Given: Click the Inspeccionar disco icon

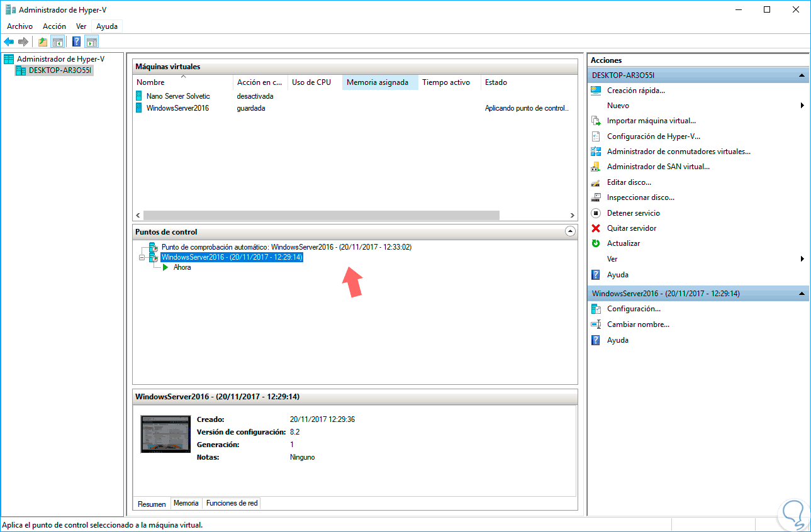Looking at the screenshot, I should 596,197.
